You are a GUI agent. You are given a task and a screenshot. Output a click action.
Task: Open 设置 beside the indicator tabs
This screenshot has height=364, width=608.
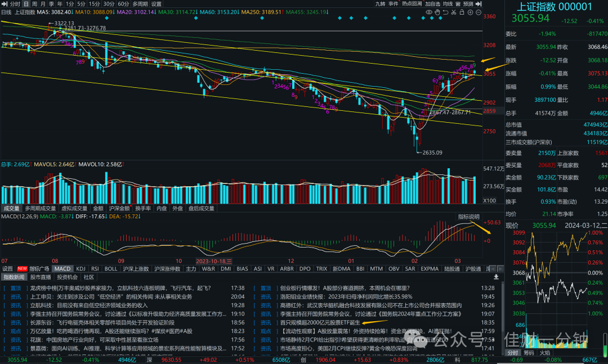coord(7,268)
